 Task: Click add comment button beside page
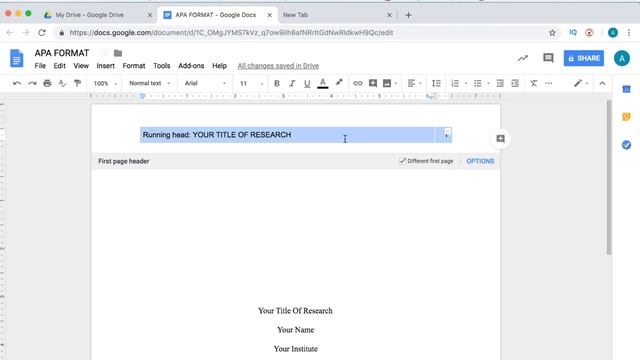tap(500, 139)
